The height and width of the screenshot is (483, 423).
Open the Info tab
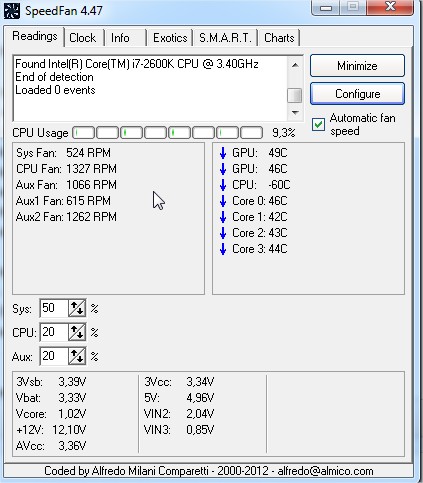point(120,38)
